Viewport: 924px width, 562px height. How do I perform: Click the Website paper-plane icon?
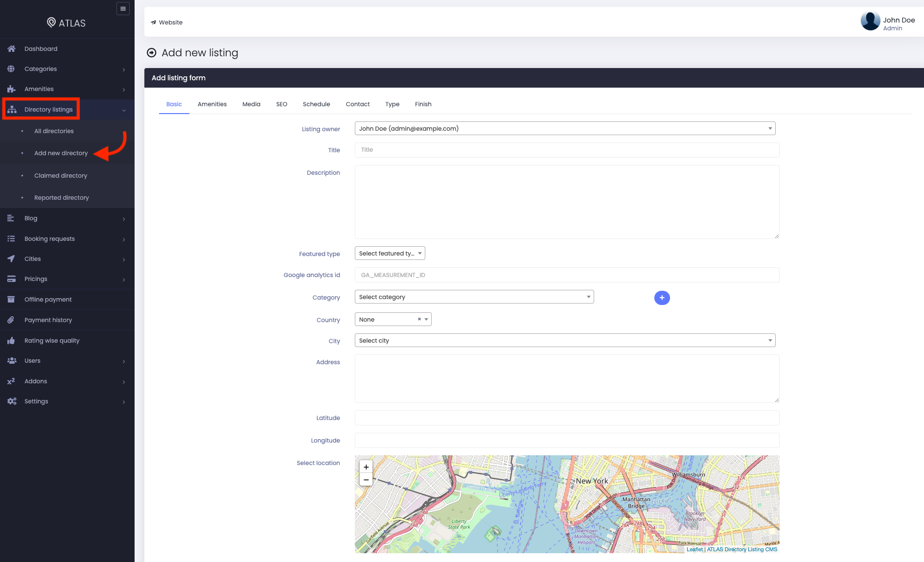pos(153,23)
